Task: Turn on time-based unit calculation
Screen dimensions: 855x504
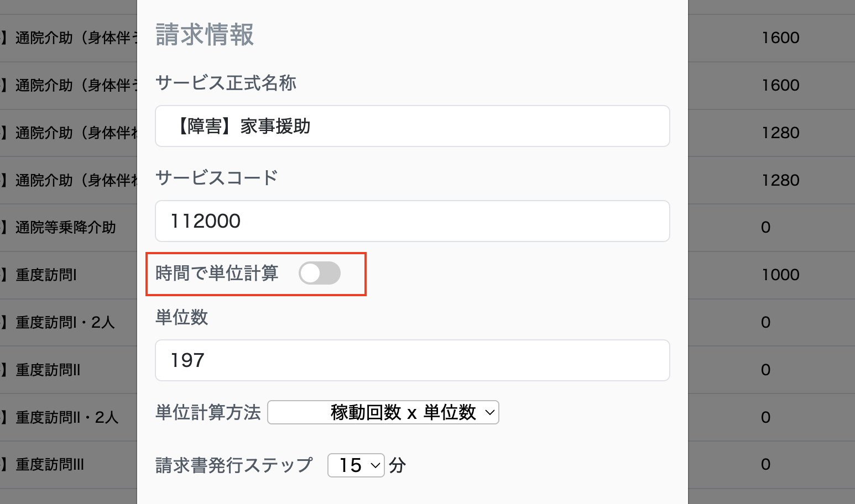Action: [x=320, y=273]
